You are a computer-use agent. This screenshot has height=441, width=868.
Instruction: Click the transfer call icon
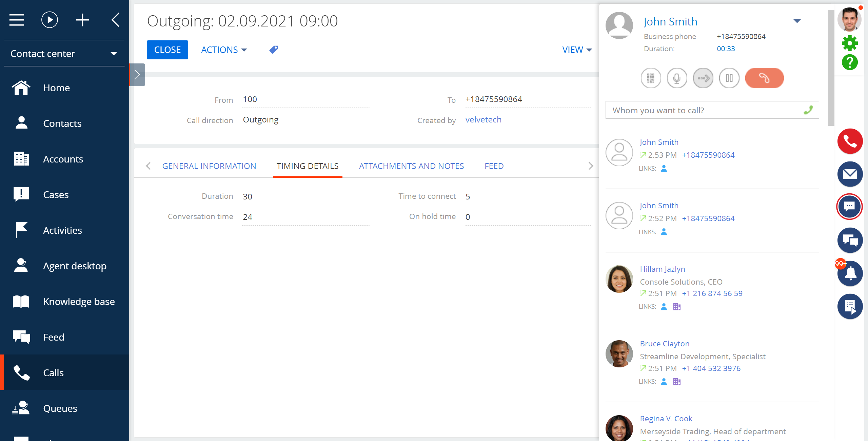703,78
